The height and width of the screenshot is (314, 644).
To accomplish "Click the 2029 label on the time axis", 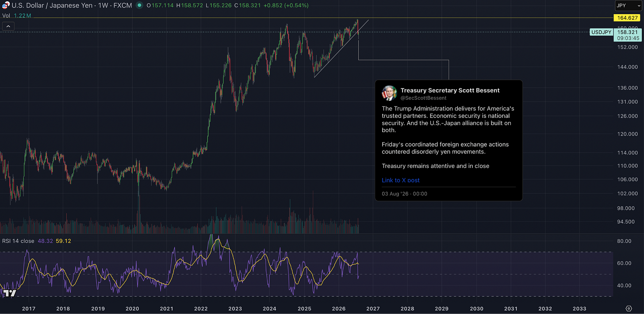I will (441, 308).
